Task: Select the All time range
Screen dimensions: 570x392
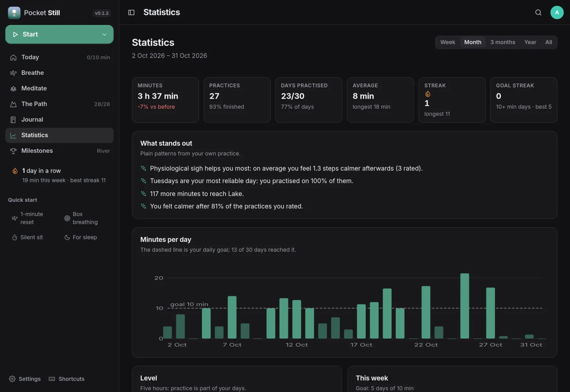Action: pos(549,42)
